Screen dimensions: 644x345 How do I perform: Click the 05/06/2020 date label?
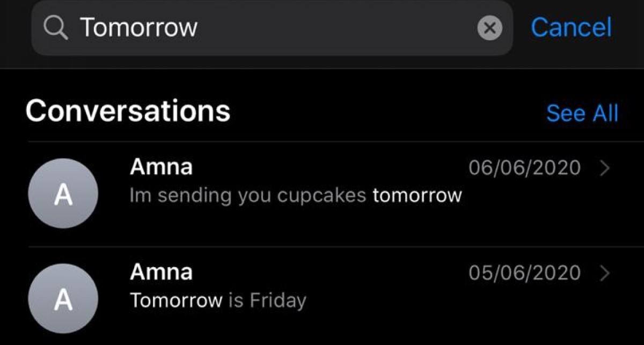click(524, 273)
